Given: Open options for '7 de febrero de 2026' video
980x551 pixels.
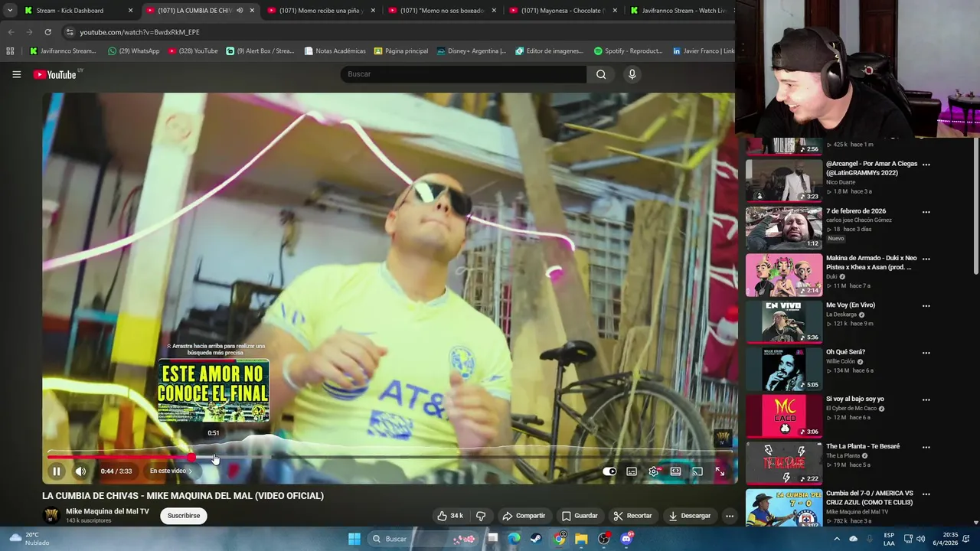Looking at the screenshot, I should point(926,212).
